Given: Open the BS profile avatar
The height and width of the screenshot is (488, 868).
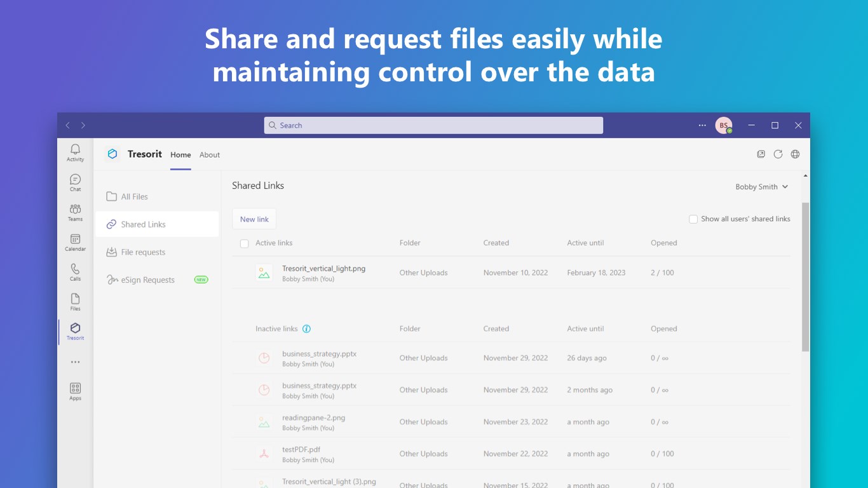Looking at the screenshot, I should (724, 125).
